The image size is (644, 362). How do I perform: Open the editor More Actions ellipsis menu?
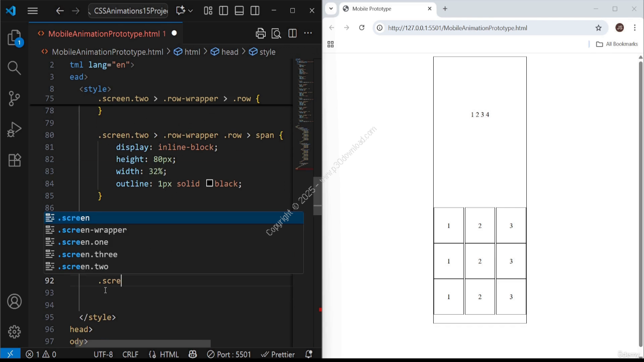pyautogui.click(x=308, y=34)
